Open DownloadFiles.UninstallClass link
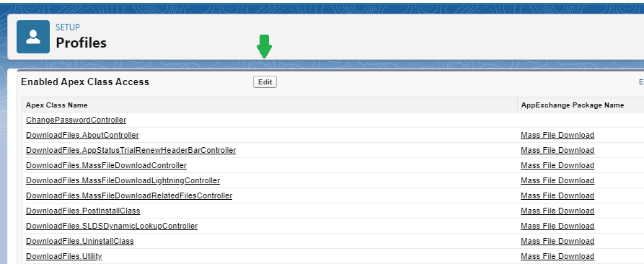This screenshot has width=644, height=264. (x=79, y=242)
